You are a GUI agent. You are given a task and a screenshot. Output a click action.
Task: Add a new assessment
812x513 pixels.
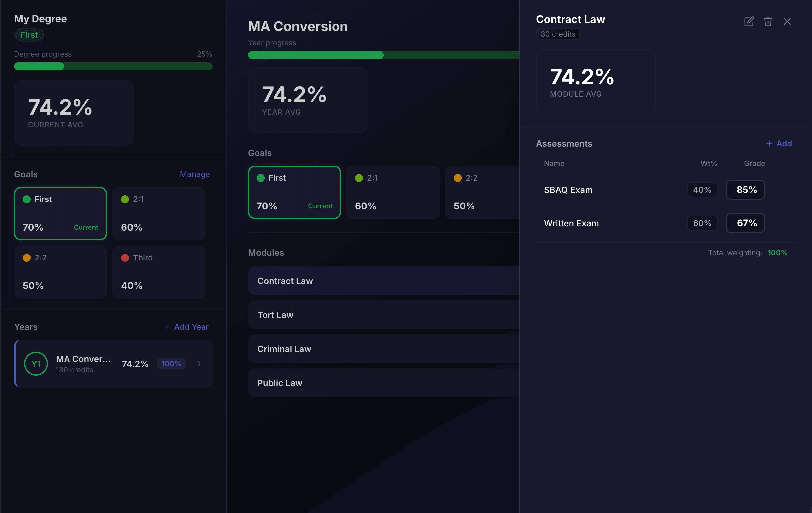(779, 144)
